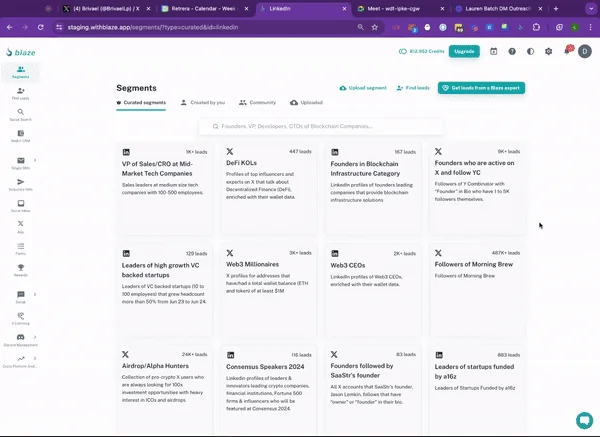Expand the Single DMs chevron
The image size is (600, 437).
(35, 160)
